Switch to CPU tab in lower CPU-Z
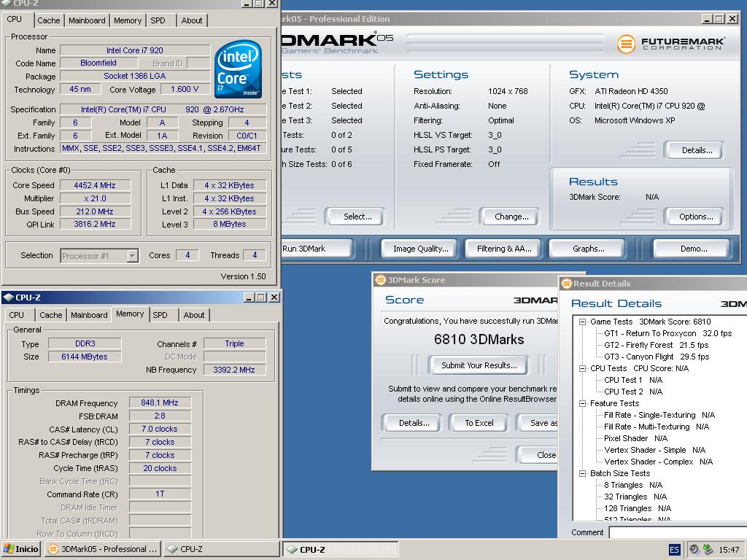 click(x=17, y=315)
